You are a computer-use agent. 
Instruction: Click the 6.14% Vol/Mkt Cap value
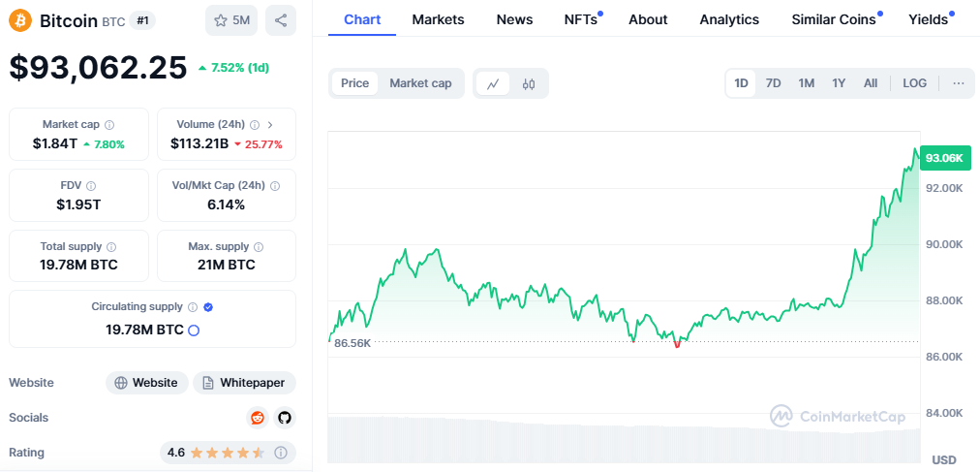[x=227, y=205]
